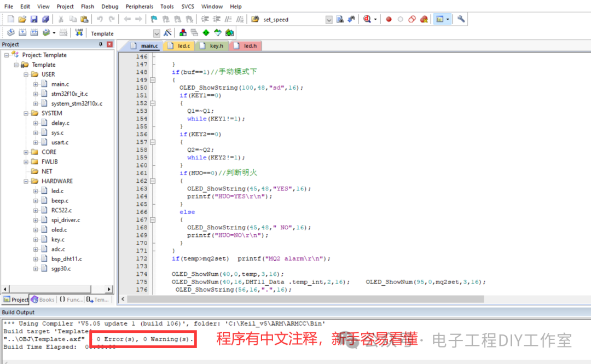
Task: Expand the FWLIB folder node
Action: 26,162
